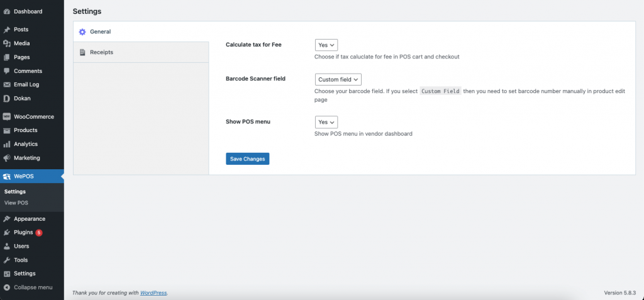Click the Appearance paintbrush icon
This screenshot has width=644, height=300.
tap(7, 219)
